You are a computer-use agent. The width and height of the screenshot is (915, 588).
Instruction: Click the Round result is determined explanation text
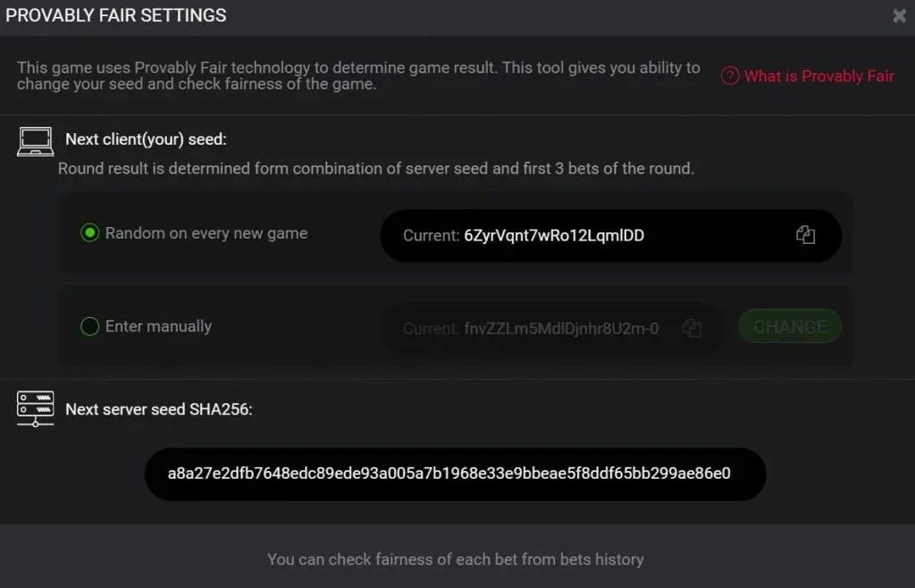[375, 168]
